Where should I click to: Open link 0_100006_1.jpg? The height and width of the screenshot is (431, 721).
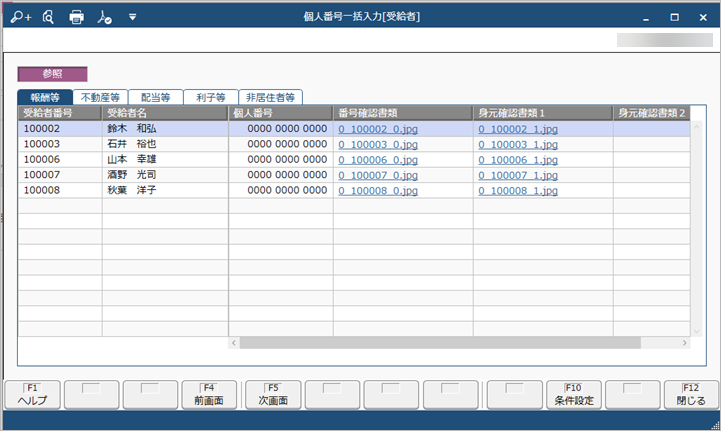point(517,160)
